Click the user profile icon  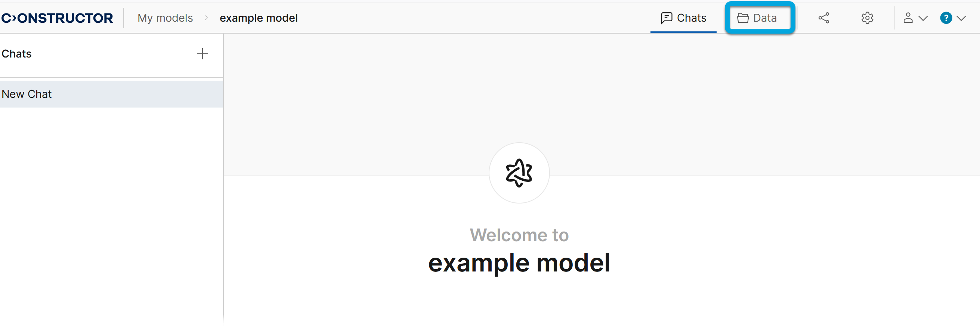pos(908,18)
